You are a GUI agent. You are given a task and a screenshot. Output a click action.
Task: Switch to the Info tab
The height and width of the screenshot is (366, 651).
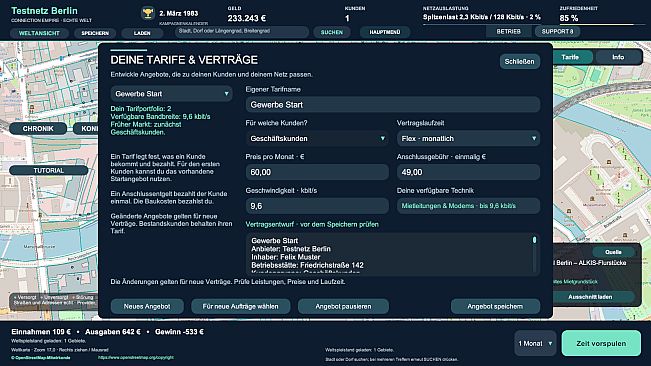coord(617,57)
